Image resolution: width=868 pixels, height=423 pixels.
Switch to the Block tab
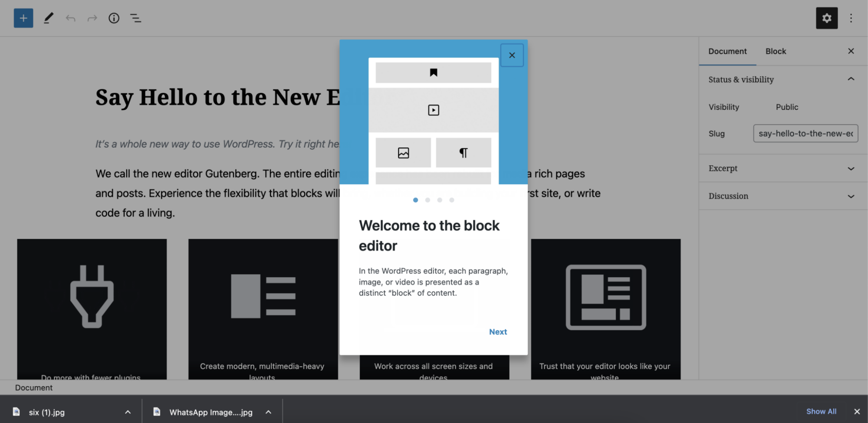click(x=776, y=51)
